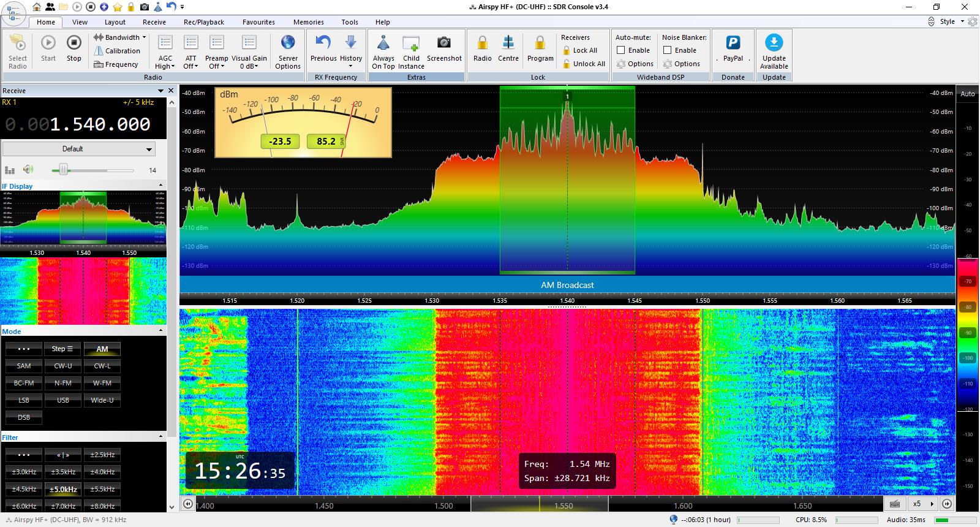
Task: Select USB demodulation mode
Action: 63,400
